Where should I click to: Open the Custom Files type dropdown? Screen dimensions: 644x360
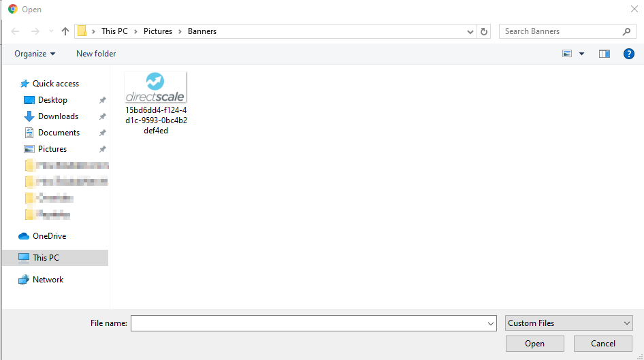(x=569, y=323)
